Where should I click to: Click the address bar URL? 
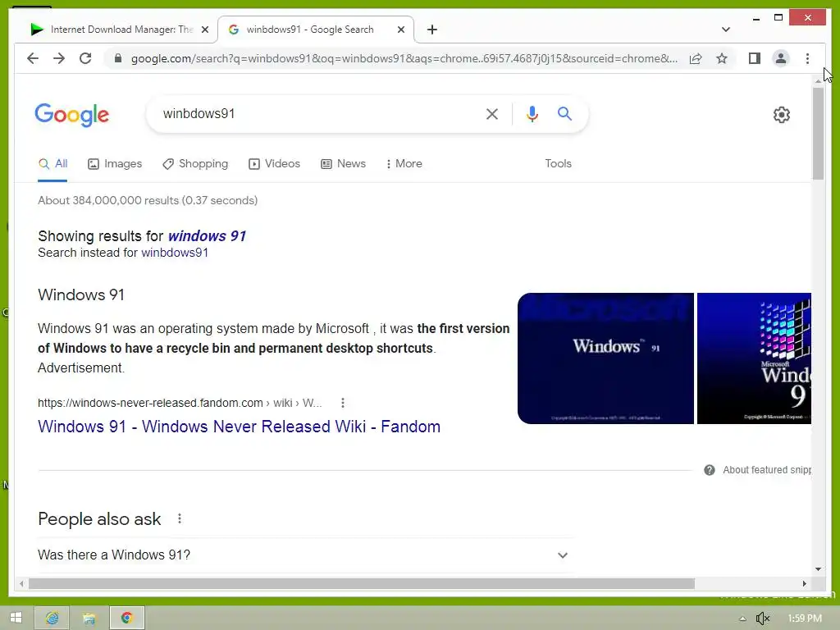point(404,58)
